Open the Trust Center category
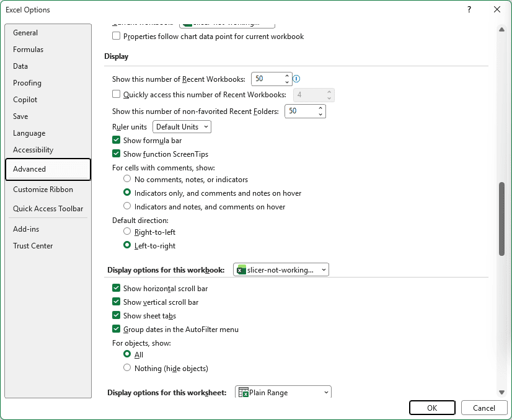 (x=48, y=246)
